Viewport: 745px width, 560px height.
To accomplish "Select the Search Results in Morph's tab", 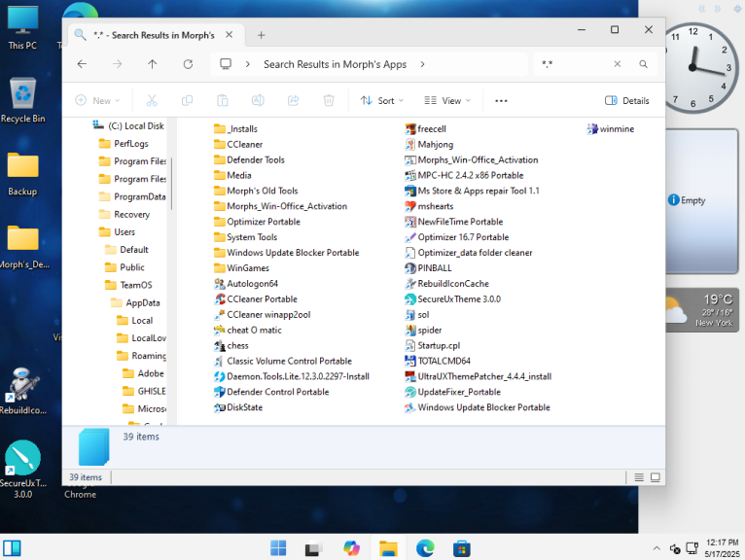I will click(x=155, y=35).
